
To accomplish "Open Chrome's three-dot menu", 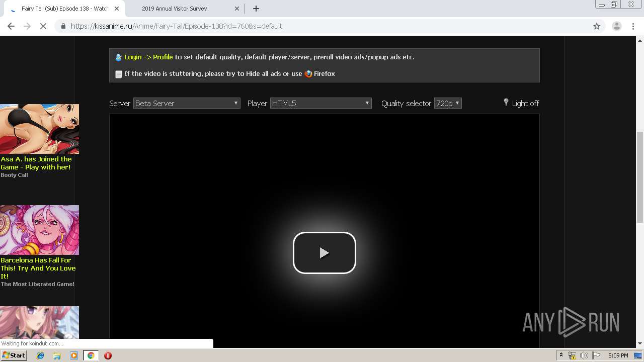I will point(633,26).
